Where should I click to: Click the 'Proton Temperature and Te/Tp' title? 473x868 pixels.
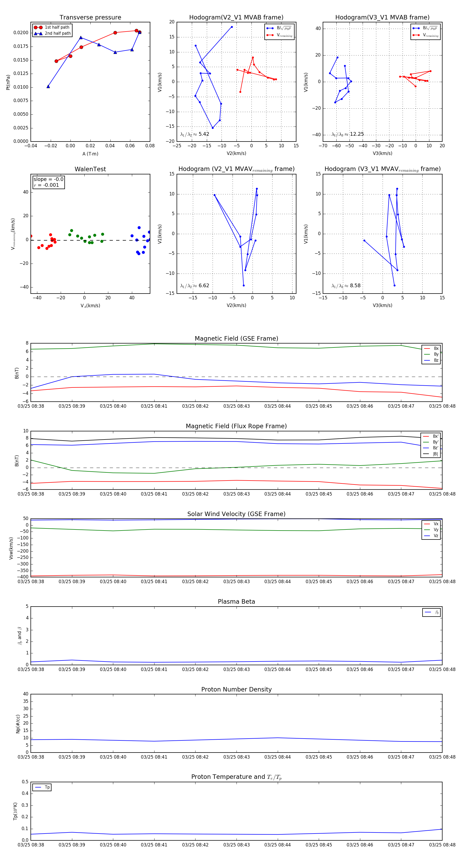pyautogui.click(x=236, y=777)
